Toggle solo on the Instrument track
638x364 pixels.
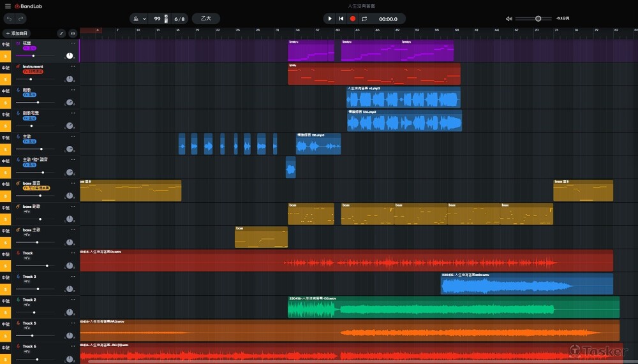6,79
